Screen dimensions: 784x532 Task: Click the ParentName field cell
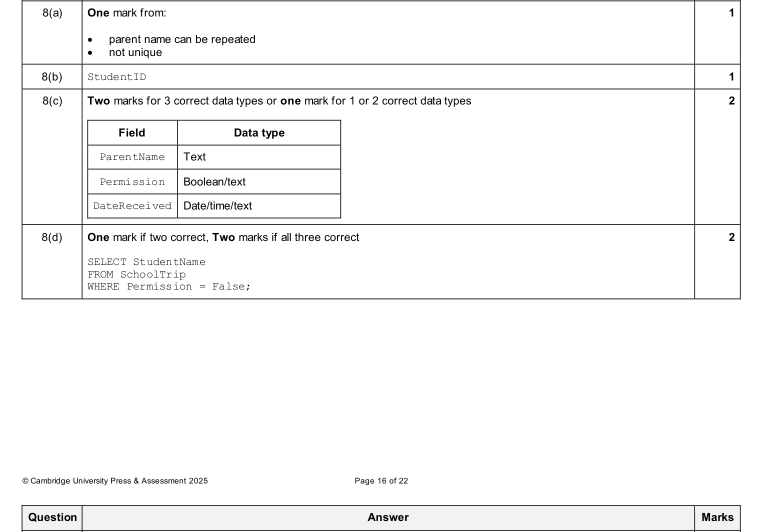click(x=132, y=157)
